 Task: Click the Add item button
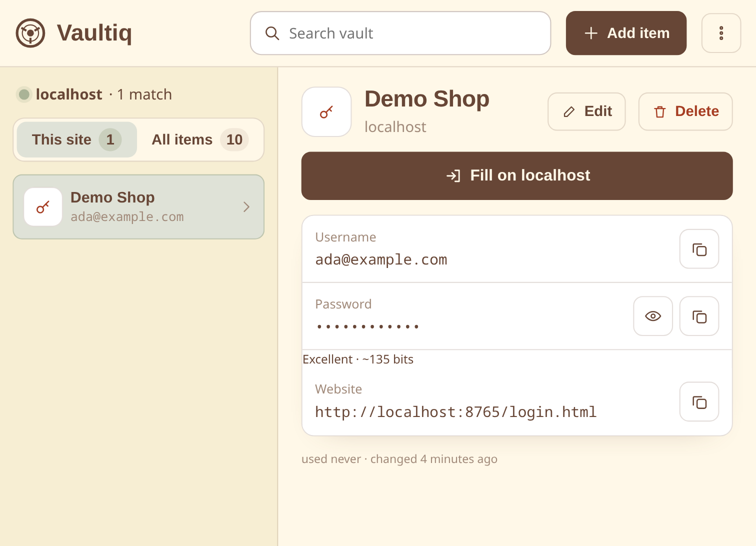[x=626, y=33]
